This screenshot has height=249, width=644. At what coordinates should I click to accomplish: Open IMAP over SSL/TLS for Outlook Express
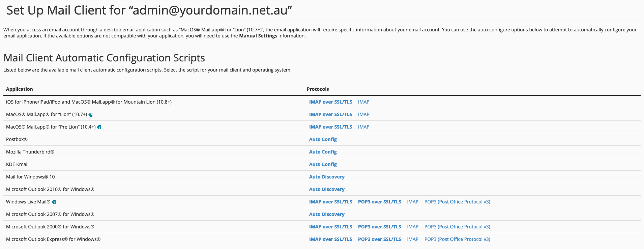click(x=330, y=239)
